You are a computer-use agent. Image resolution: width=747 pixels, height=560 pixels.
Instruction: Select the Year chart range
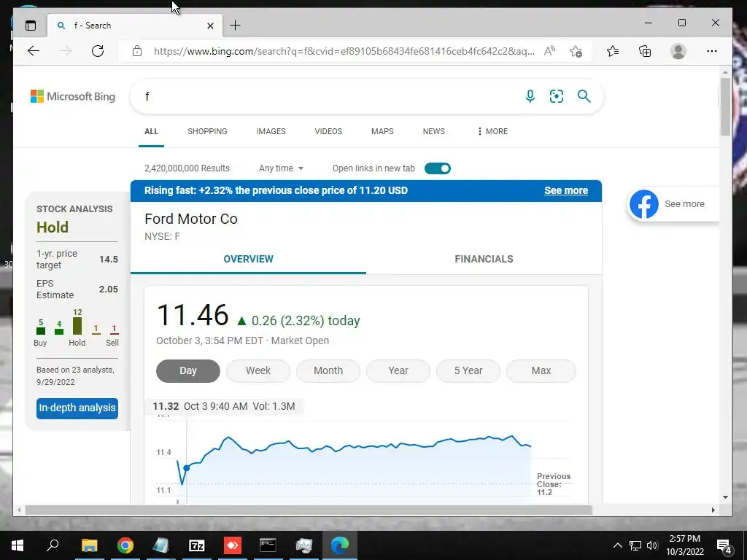click(x=398, y=370)
